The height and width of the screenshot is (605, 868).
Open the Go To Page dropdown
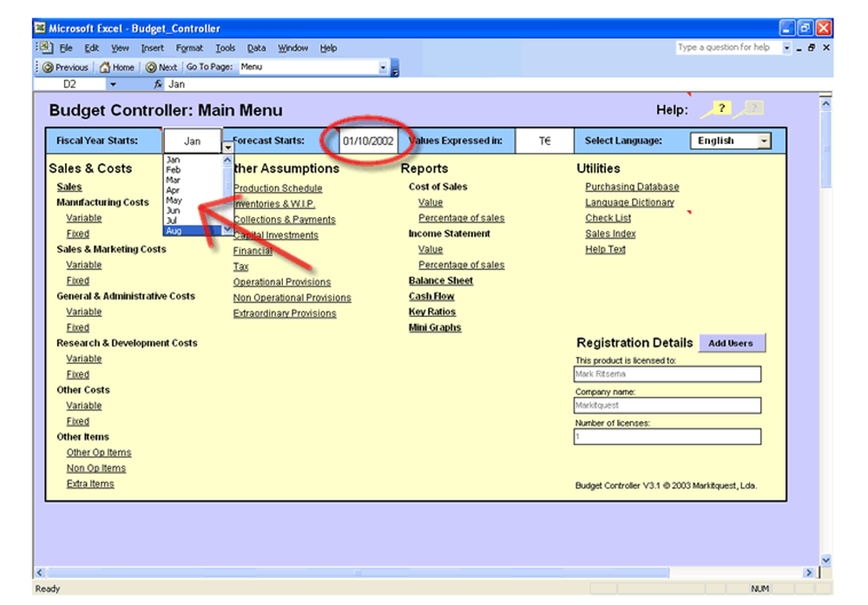point(383,67)
